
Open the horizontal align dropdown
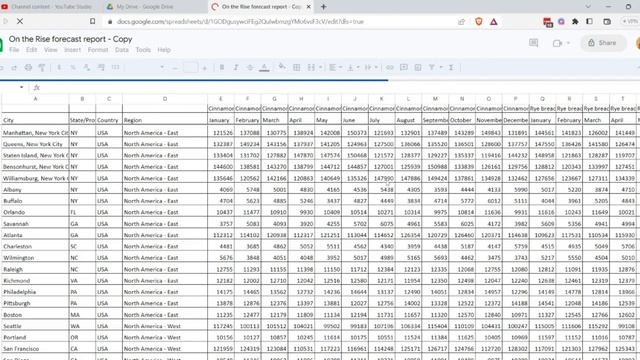coord(335,67)
